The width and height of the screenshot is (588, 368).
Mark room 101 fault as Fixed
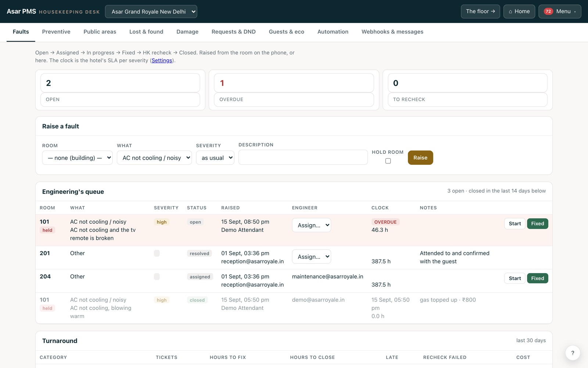537,223
